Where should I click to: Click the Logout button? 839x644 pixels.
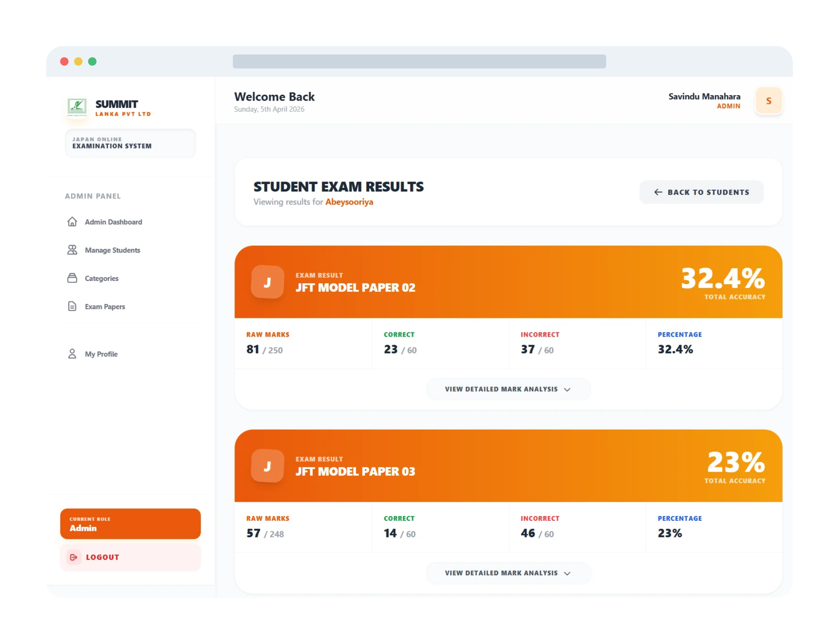click(130, 557)
